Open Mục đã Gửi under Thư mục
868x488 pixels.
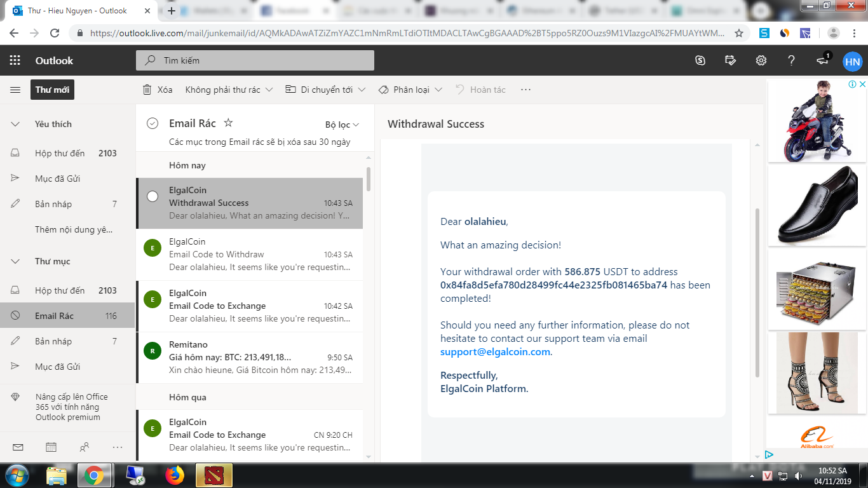[67, 367]
